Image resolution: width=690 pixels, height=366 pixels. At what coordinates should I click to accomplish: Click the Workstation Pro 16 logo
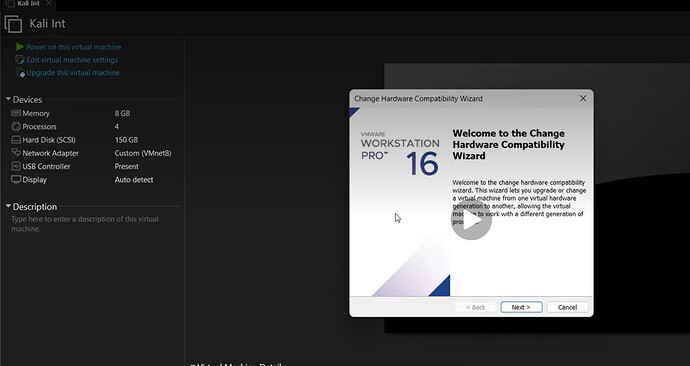tap(400, 154)
